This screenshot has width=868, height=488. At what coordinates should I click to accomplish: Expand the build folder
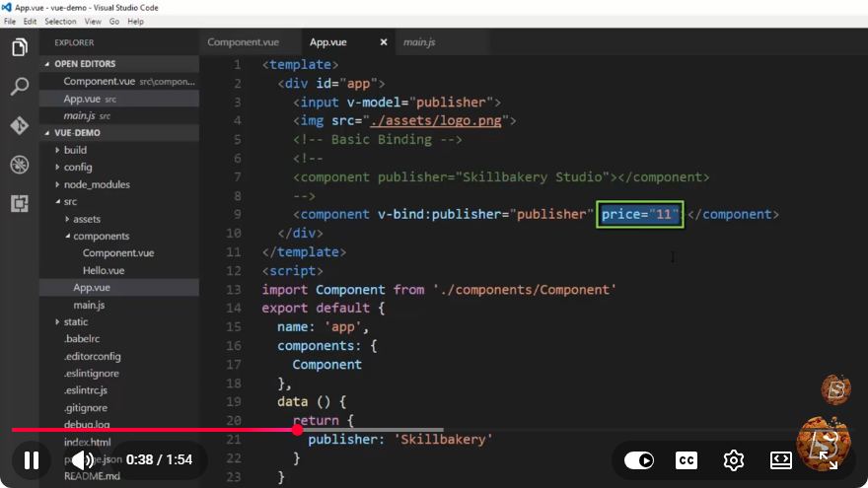point(75,150)
